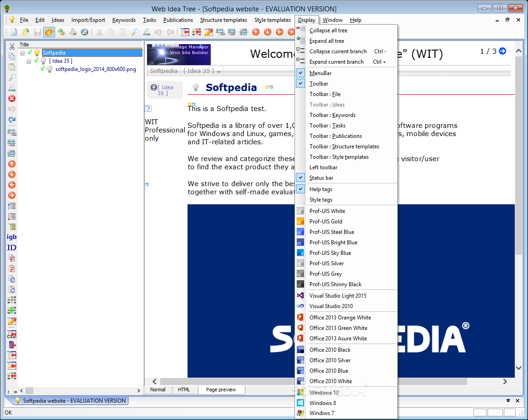Open the panel options dropdown in the document tab bar
The width and height of the screenshot is (528, 420).
[x=508, y=400]
